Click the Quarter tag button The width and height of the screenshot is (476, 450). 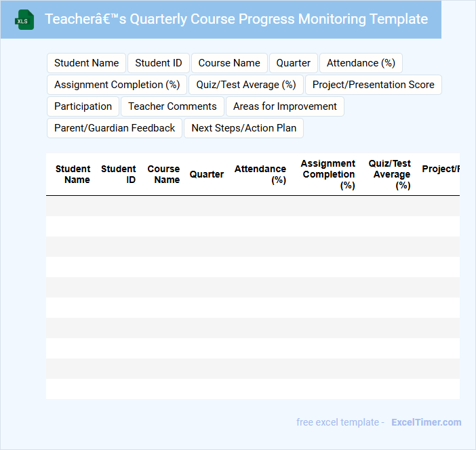pos(293,63)
